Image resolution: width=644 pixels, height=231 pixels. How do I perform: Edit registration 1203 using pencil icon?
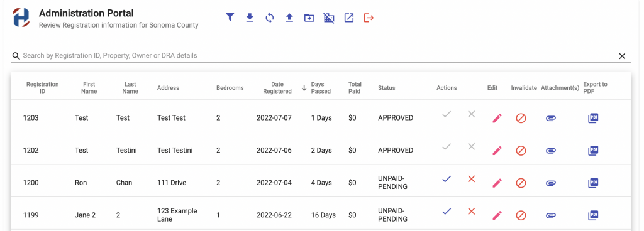point(497,119)
